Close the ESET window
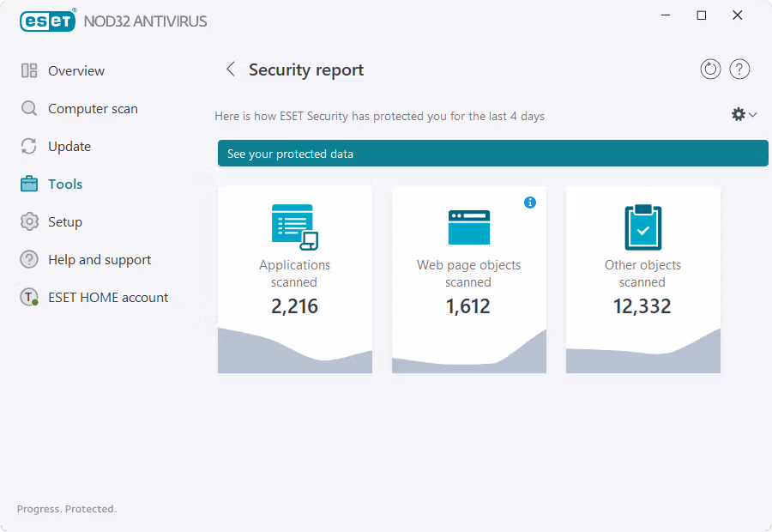 tap(737, 15)
